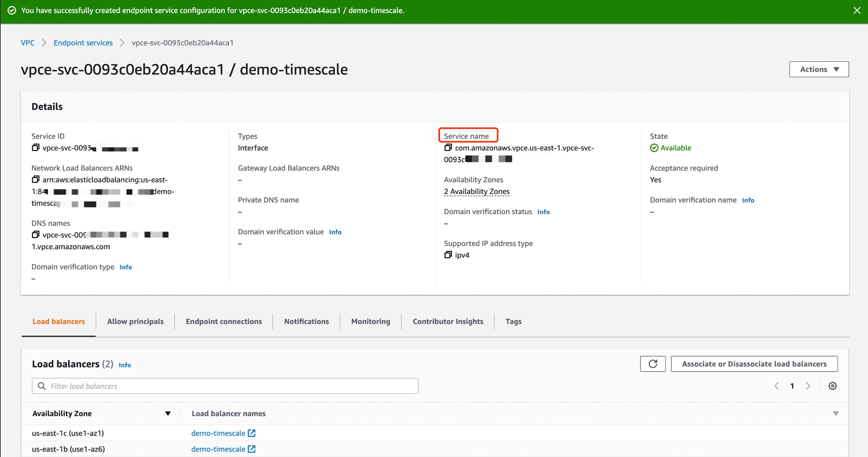Switch to the Allow principals tab

pos(135,321)
